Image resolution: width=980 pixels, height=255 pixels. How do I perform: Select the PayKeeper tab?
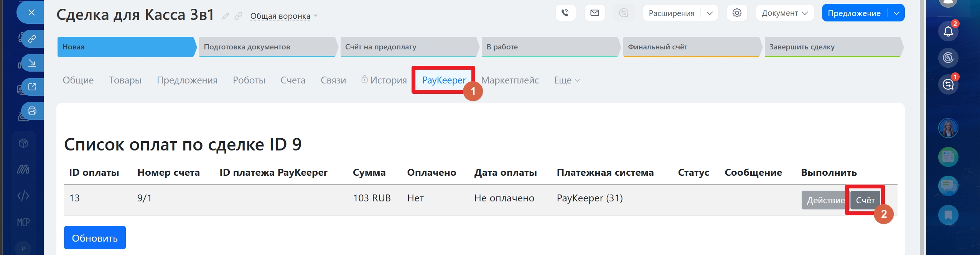click(x=444, y=80)
